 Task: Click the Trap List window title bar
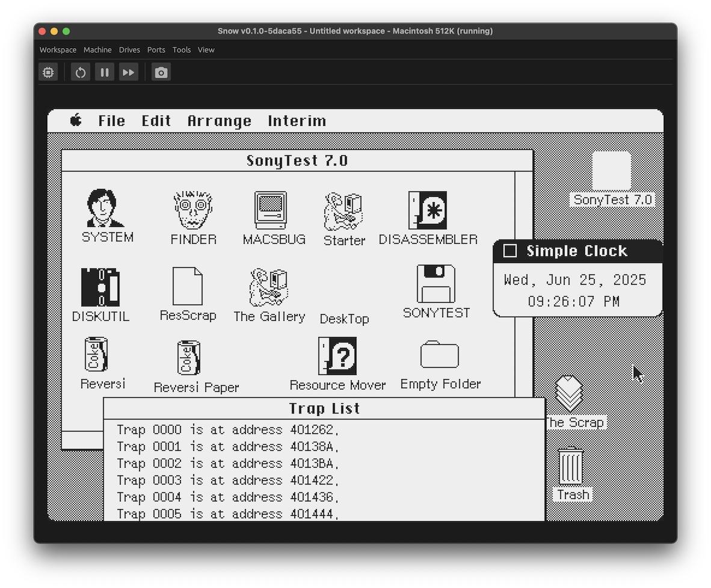(x=324, y=408)
